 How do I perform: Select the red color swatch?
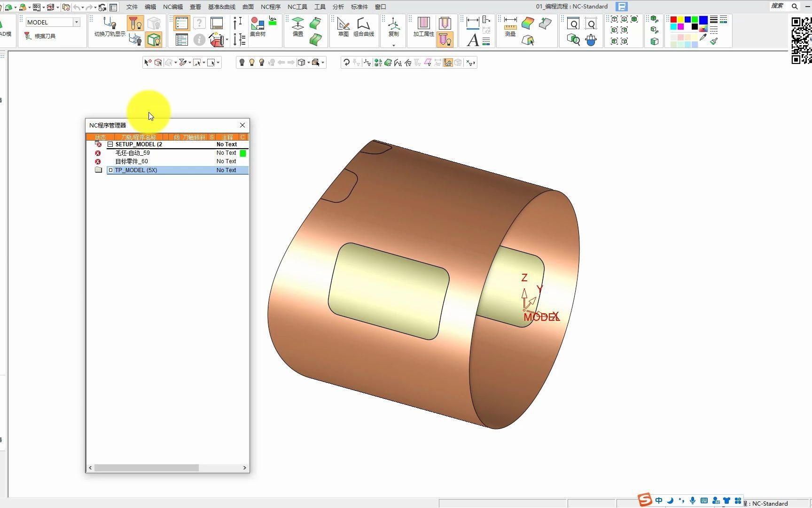(x=673, y=20)
